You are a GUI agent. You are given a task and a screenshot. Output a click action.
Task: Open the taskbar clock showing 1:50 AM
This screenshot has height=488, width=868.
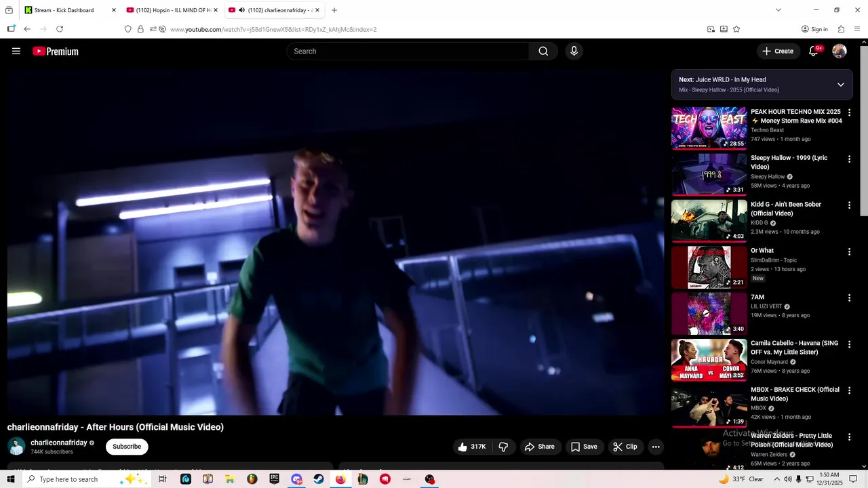[x=829, y=479]
